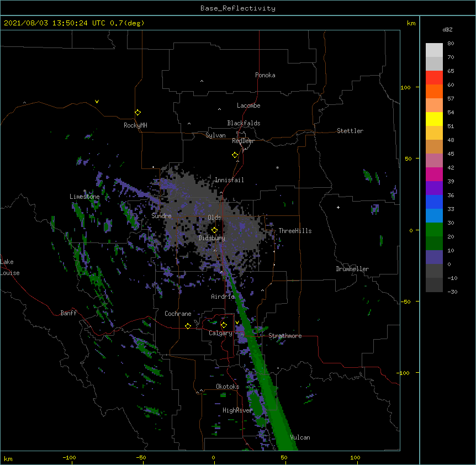The width and height of the screenshot is (476, 465).
Task: Click the white asterisk east of Innisfail
Action: tap(277, 167)
